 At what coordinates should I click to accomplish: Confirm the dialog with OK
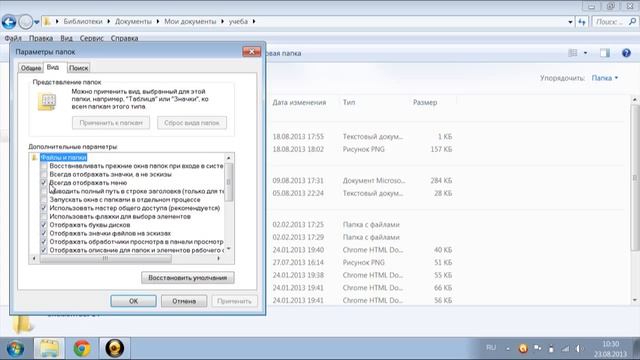pyautogui.click(x=133, y=301)
